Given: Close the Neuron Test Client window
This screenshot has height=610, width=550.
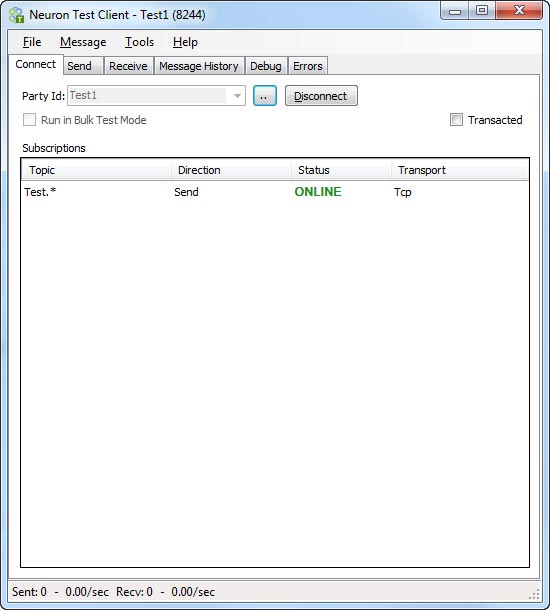Looking at the screenshot, I should coord(519,11).
